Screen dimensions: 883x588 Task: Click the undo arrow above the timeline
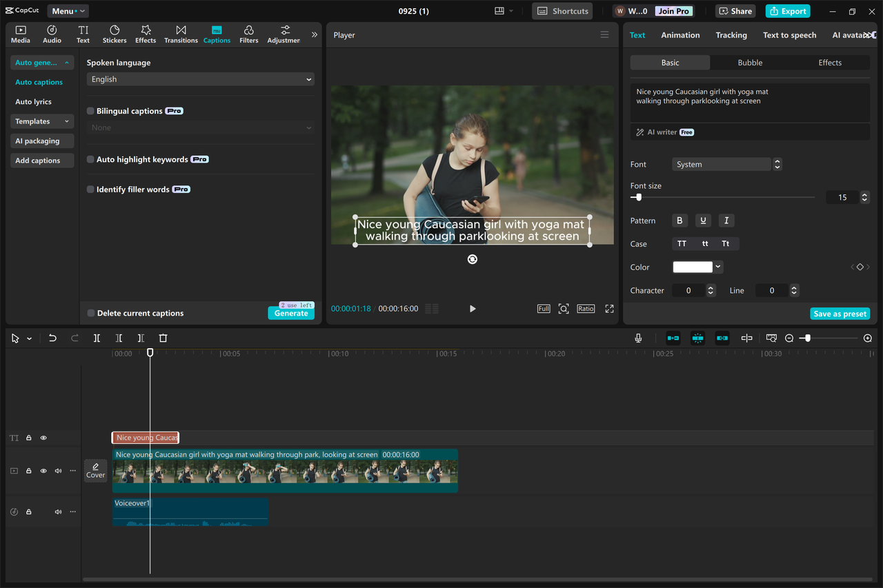52,338
